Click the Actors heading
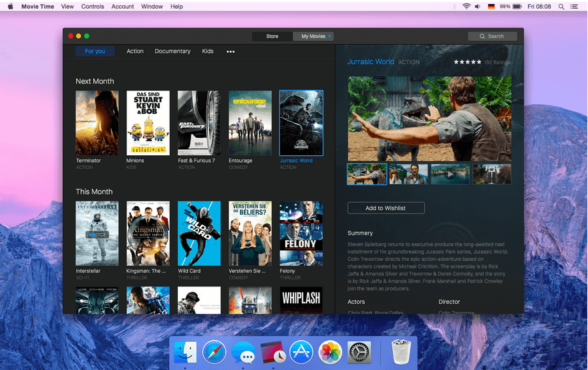The height and width of the screenshot is (370, 588). pyautogui.click(x=356, y=302)
